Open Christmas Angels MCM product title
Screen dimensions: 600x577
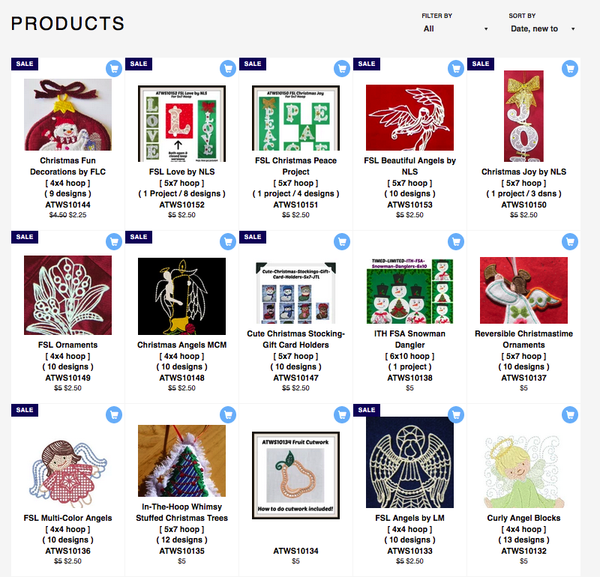[182, 345]
